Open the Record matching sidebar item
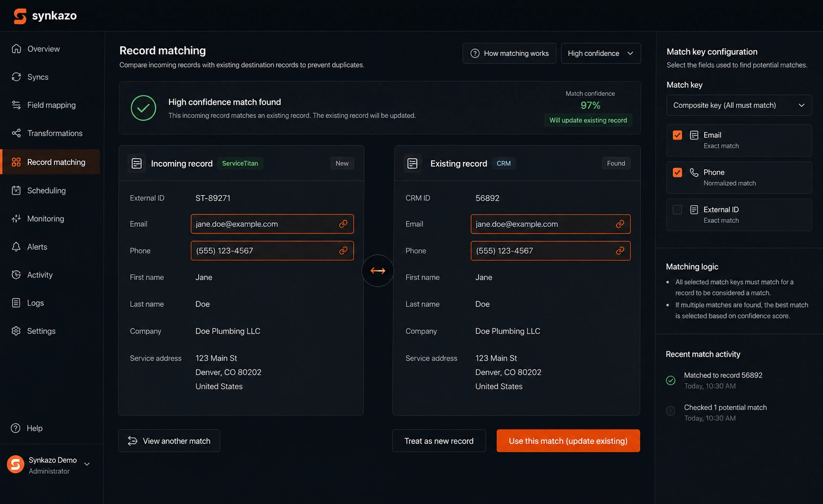The image size is (823, 504). pyautogui.click(x=50, y=162)
